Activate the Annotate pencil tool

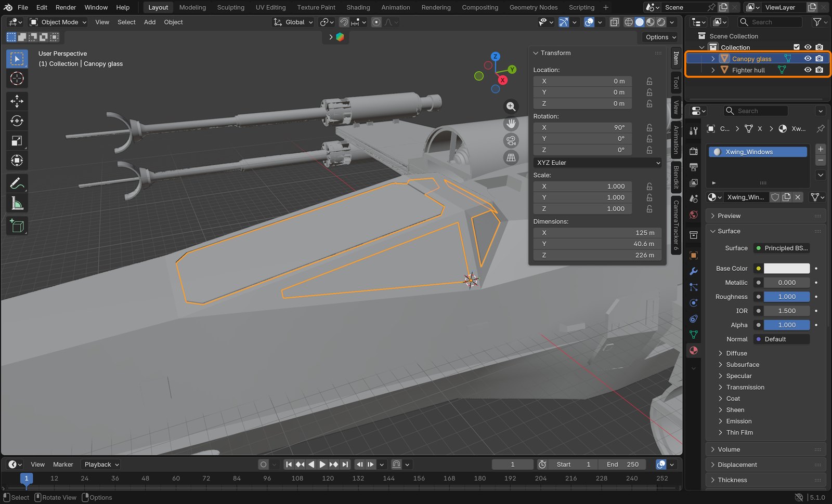[17, 183]
